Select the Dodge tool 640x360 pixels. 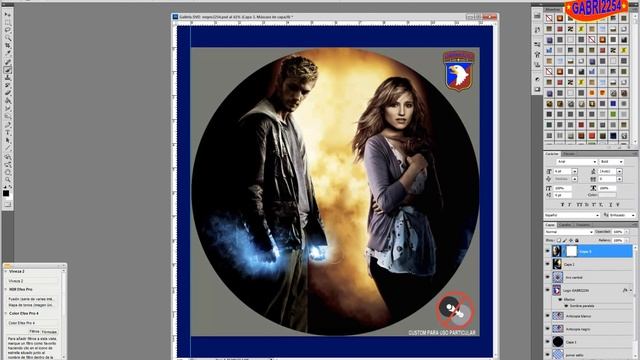[7, 116]
